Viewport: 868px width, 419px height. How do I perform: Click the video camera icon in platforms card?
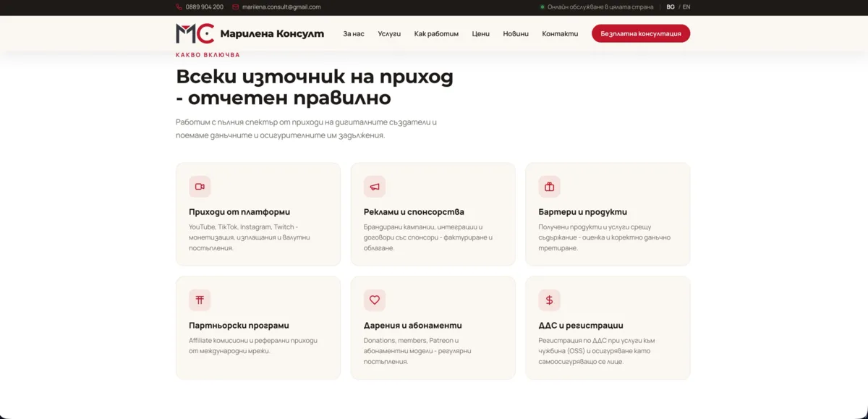click(200, 187)
